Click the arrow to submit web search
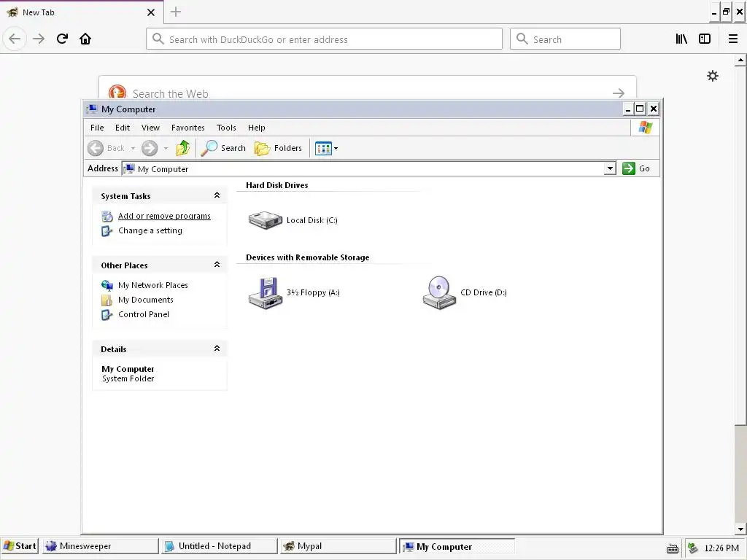Screen dimensions: 747x560 click(619, 93)
